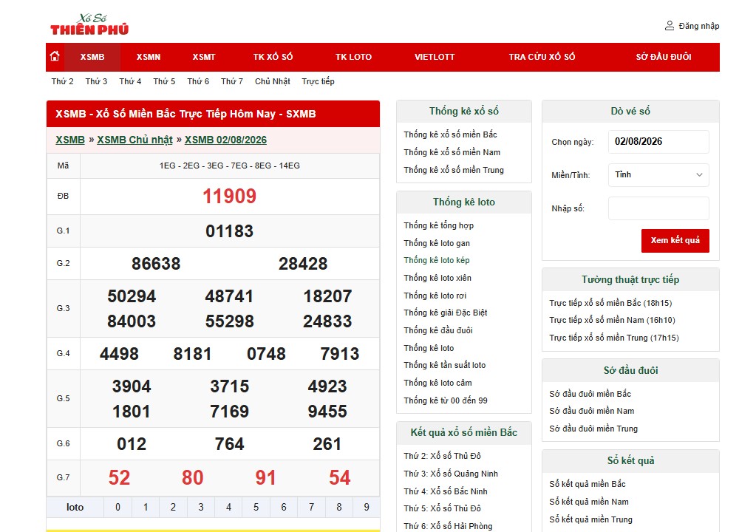The width and height of the screenshot is (756, 532).
Task: Open Thống kê tổng hợp
Action: pos(439,225)
